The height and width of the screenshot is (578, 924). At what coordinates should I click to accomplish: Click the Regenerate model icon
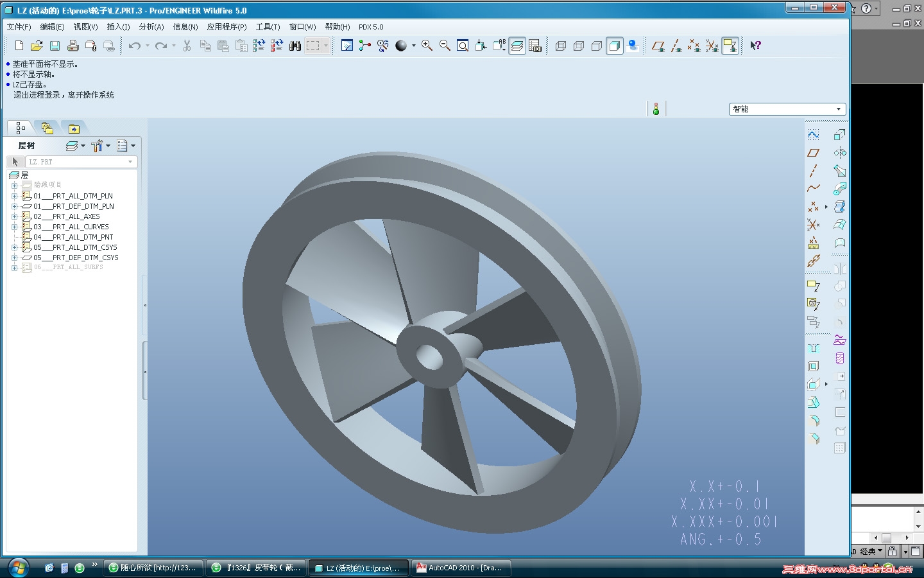pyautogui.click(x=259, y=46)
